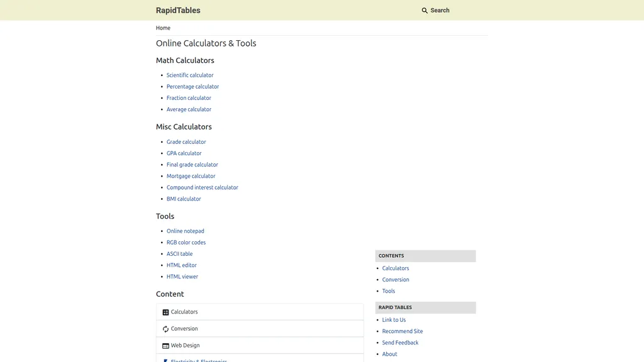Click the Web Design window icon
Screen dimensions: 644x362
[x=165, y=346]
